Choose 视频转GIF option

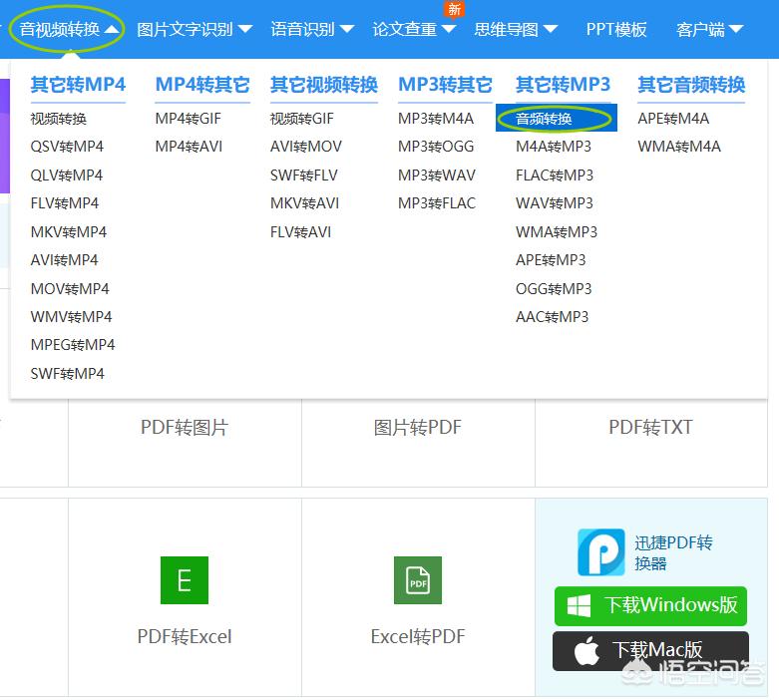coord(302,119)
